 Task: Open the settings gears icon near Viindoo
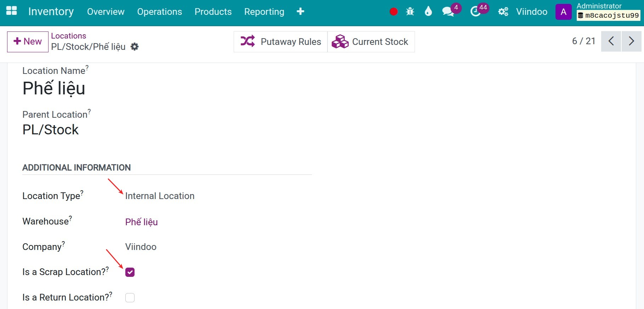point(503,12)
